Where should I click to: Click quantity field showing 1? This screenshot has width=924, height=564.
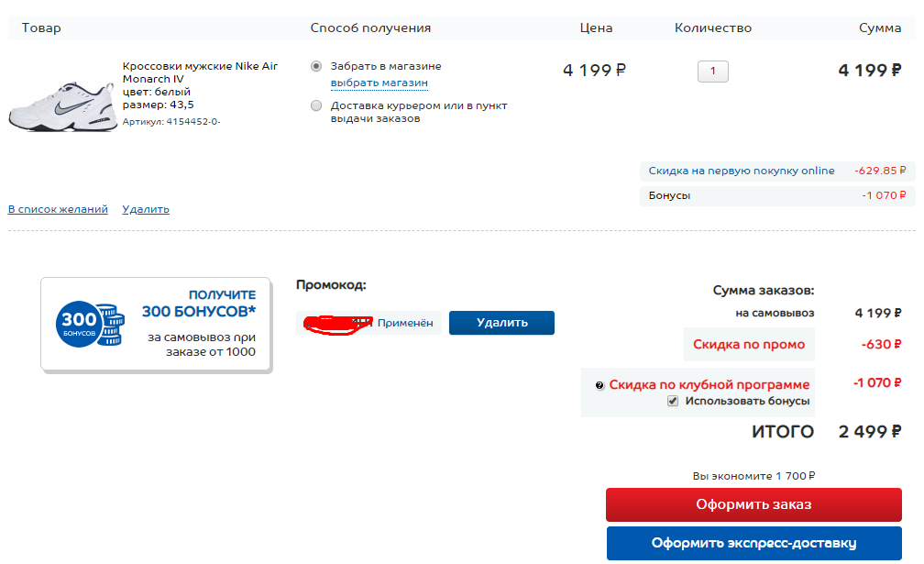713,72
